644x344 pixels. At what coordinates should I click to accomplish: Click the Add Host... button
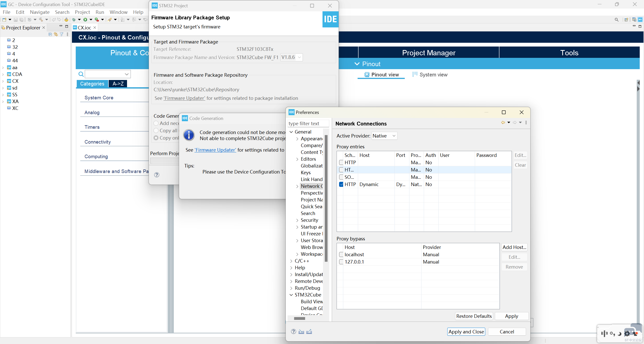point(514,247)
